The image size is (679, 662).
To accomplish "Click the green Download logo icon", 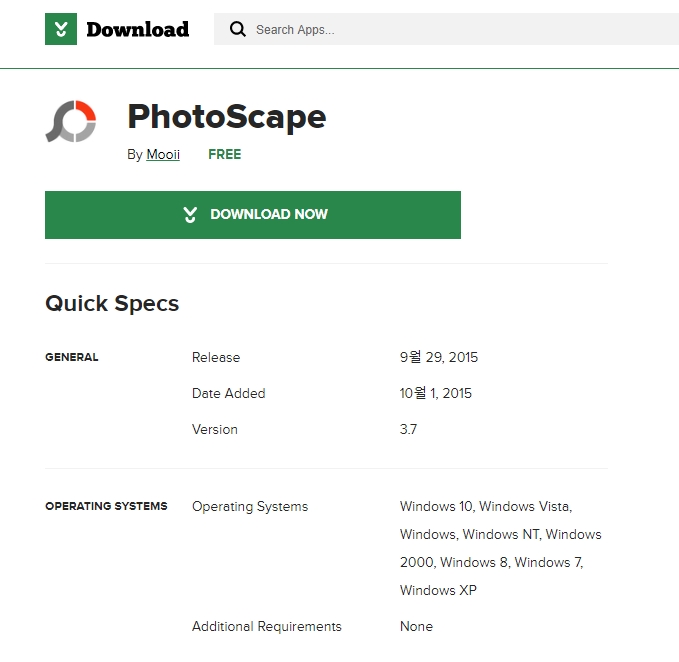I will [61, 29].
